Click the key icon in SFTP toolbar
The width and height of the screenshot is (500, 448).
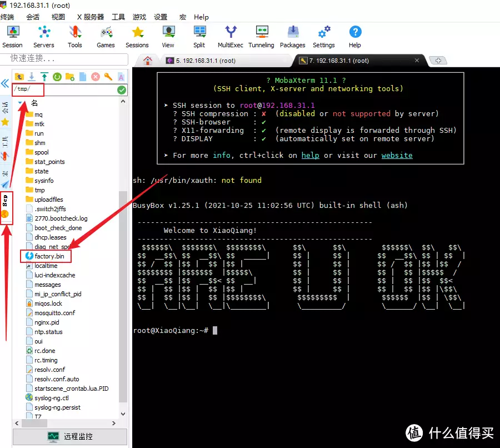(108, 77)
